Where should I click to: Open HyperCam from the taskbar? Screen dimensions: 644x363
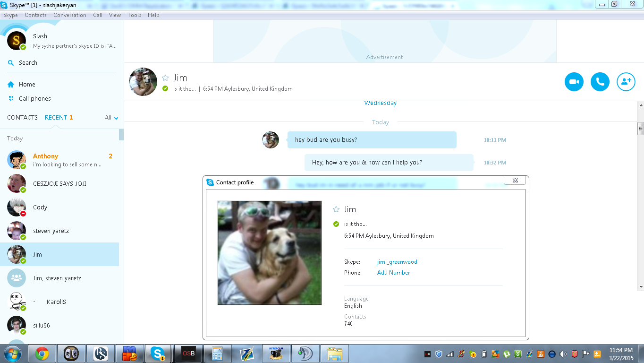(x=276, y=354)
